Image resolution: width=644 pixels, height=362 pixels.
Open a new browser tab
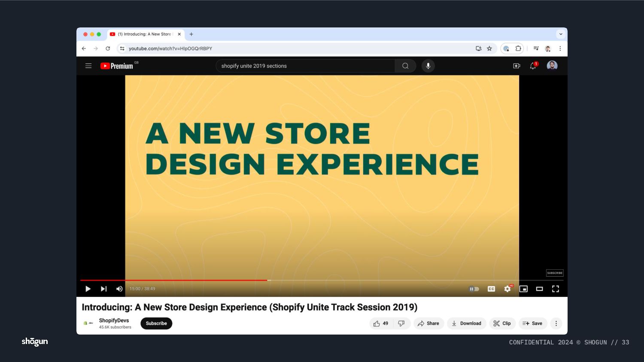click(x=191, y=34)
